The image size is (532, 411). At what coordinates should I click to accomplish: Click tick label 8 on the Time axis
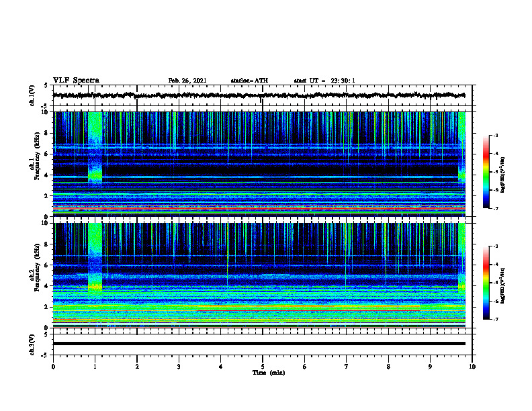pyautogui.click(x=388, y=367)
